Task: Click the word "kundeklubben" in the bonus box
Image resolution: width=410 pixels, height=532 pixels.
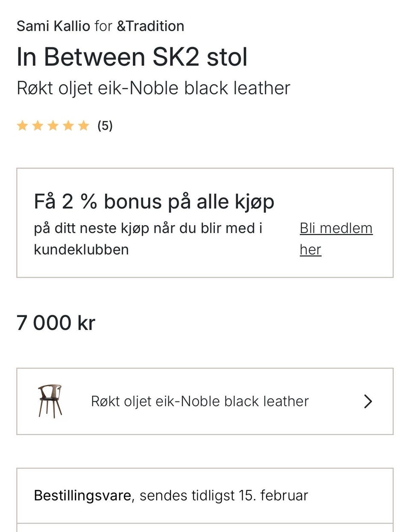Action: tap(81, 250)
